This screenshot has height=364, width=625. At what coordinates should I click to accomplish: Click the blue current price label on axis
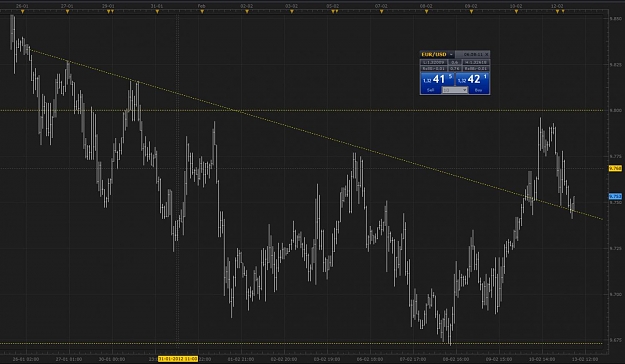pos(615,196)
